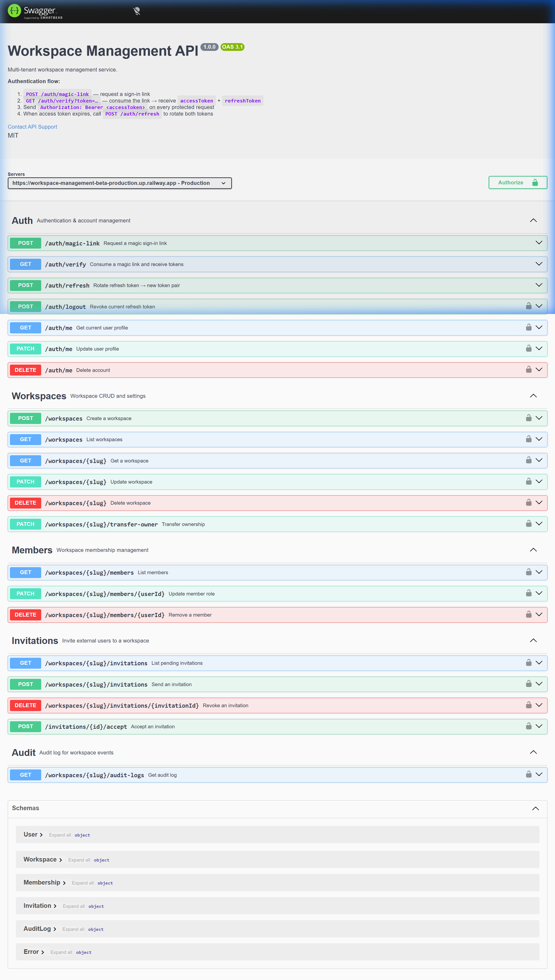Click the DELETE badge for /auth/me
Screen dimensions: 555x980
tap(25, 370)
